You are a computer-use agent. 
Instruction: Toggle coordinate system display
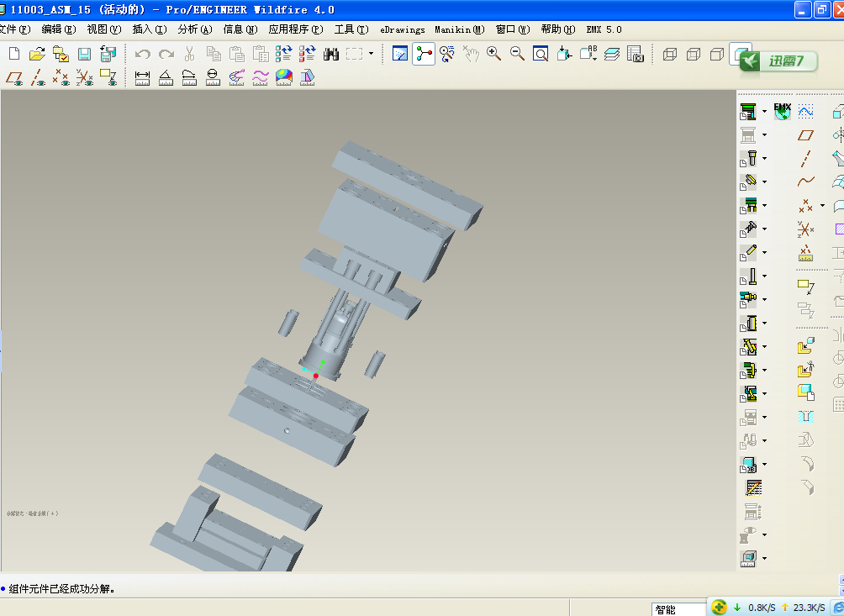pos(84,77)
